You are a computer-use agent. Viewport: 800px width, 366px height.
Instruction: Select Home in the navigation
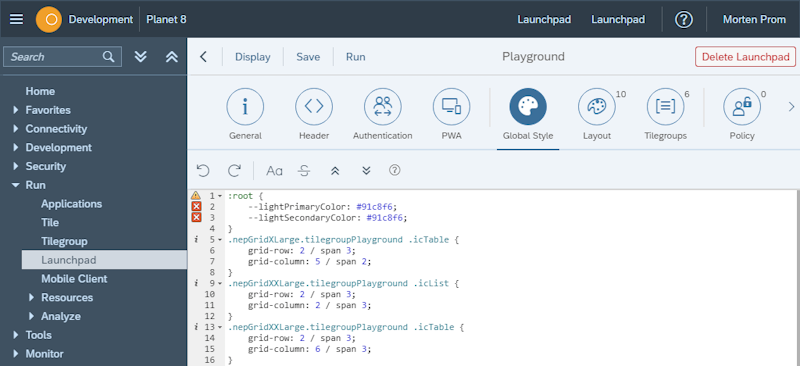click(x=40, y=91)
